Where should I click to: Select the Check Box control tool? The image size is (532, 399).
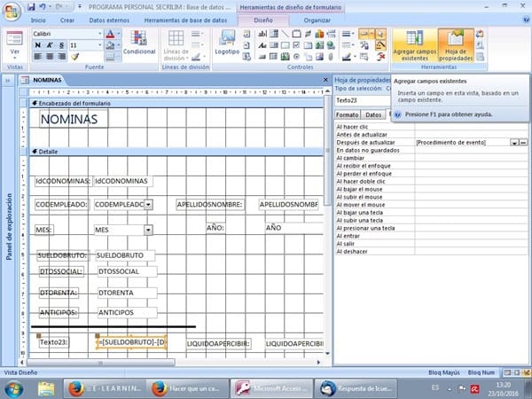tap(296, 45)
